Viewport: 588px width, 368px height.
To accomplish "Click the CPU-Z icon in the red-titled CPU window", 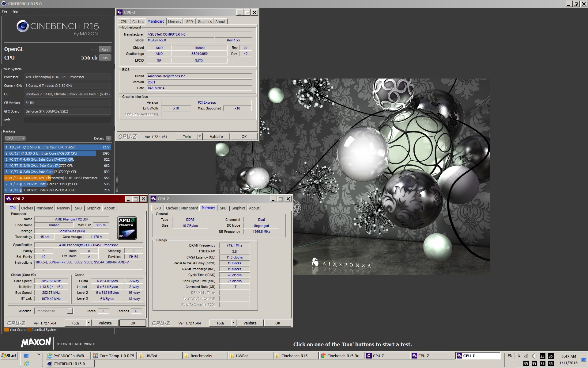I will pyautogui.click(x=9, y=199).
